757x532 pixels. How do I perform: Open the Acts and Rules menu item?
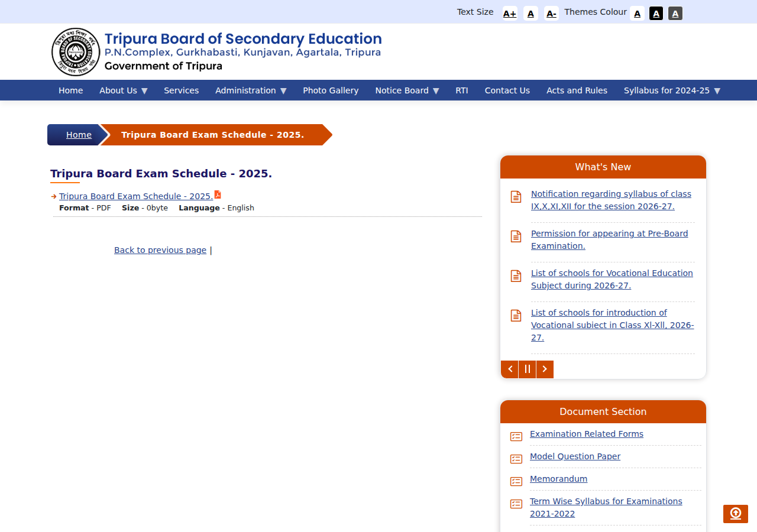coord(577,90)
